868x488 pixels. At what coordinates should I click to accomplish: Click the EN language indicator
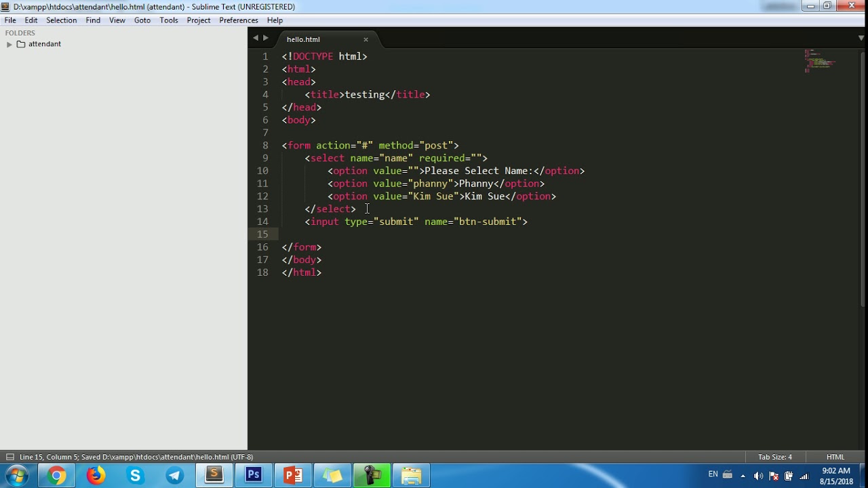tap(713, 474)
